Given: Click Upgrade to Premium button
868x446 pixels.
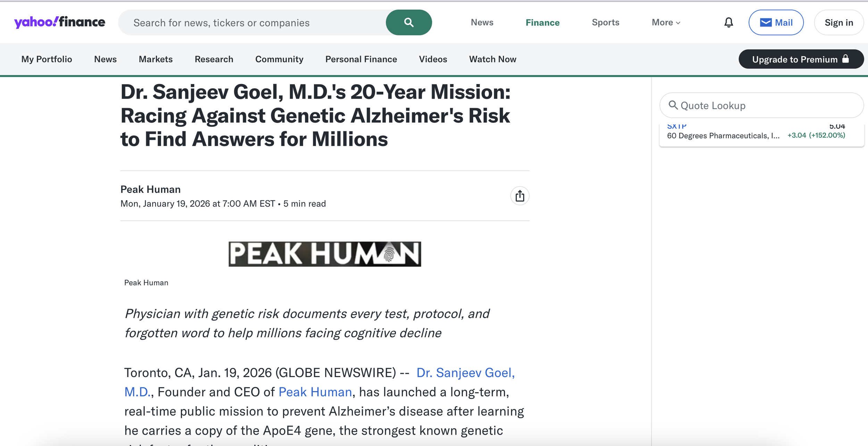Looking at the screenshot, I should click(801, 59).
